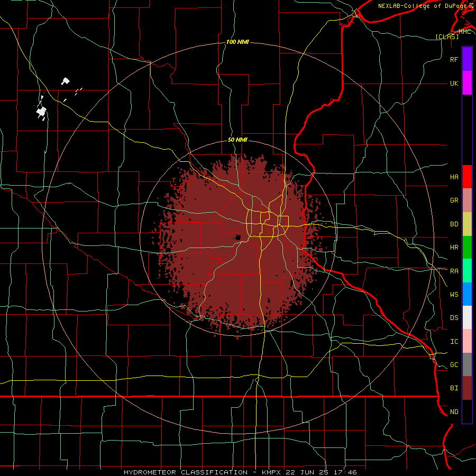Click the "ND" legend label text
This screenshot has height=476, width=476.
(x=454, y=412)
